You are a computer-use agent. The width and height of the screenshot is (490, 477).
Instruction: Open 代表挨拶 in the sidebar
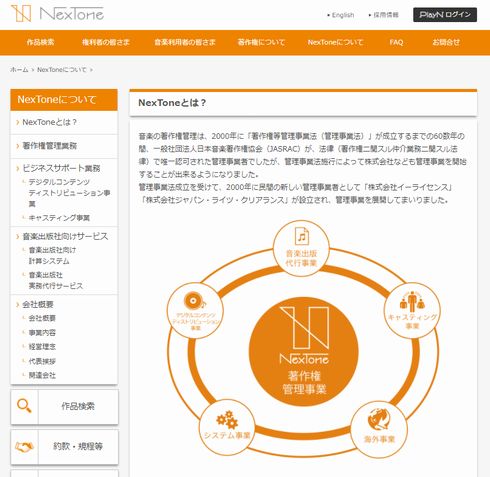[x=42, y=361]
